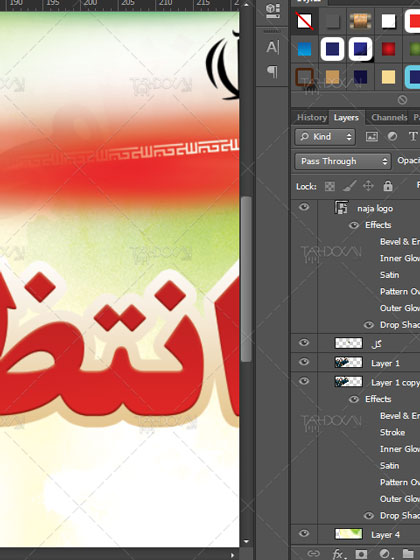This screenshot has width=420, height=560.
Task: Open the Kind filter dropdown
Action: point(325,137)
